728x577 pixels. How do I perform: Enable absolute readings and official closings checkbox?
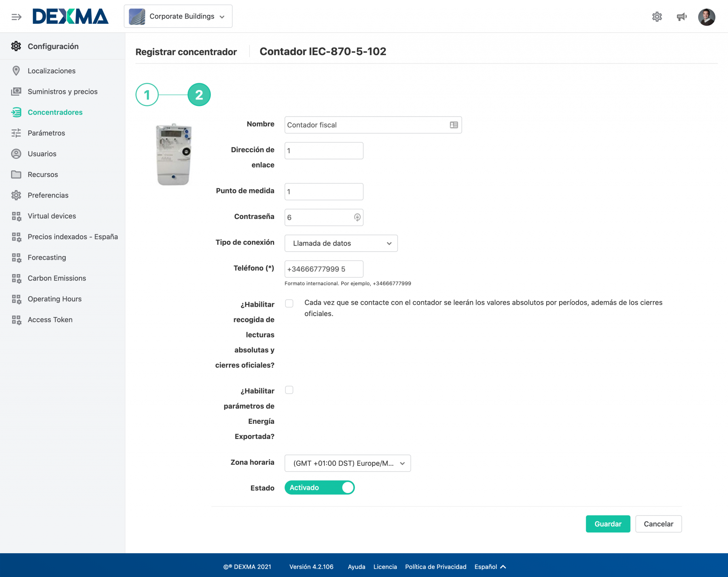coord(289,303)
